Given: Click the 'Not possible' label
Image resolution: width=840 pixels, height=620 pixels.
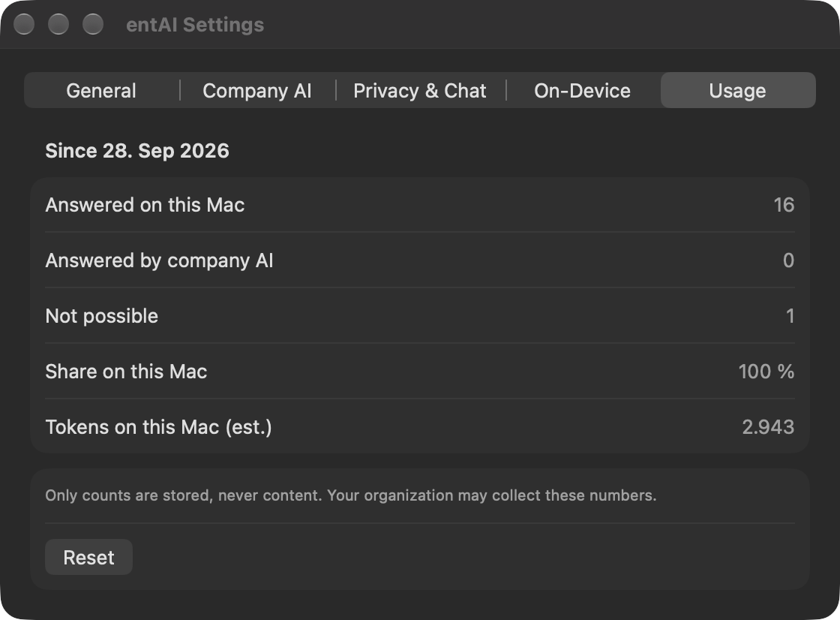Looking at the screenshot, I should pos(102,316).
